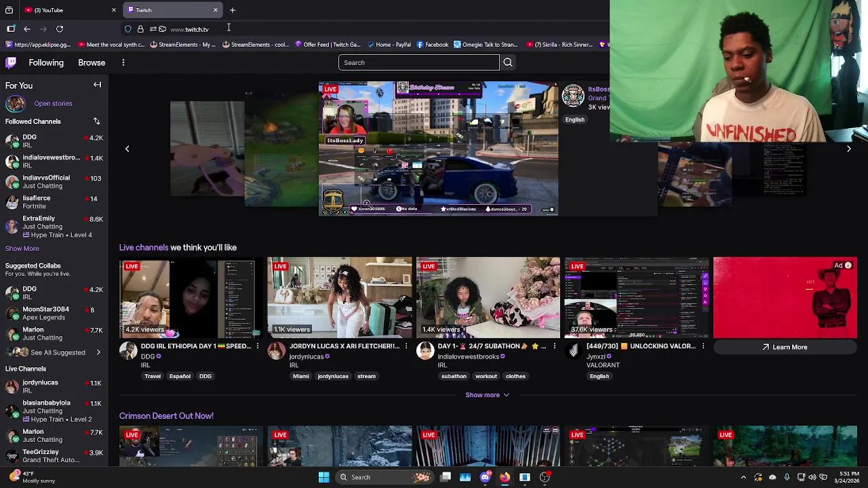The height and width of the screenshot is (488, 868).
Task: Open the Facebook bookmark
Action: pos(432,45)
